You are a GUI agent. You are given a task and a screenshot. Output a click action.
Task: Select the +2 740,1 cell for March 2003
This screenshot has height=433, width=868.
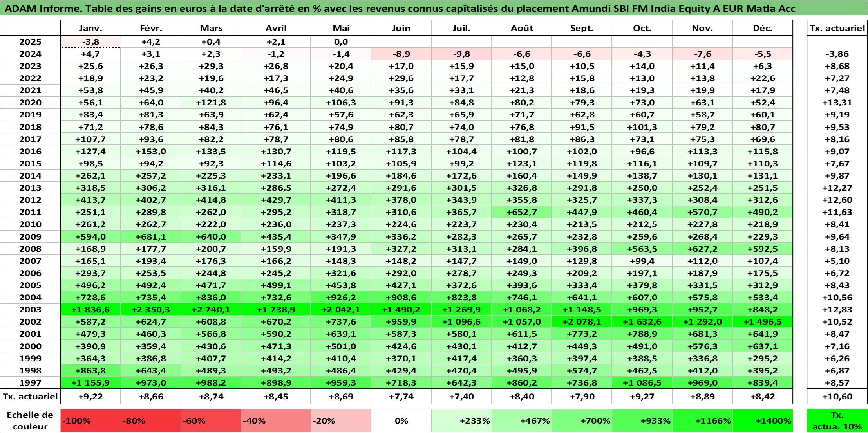pos(211,310)
